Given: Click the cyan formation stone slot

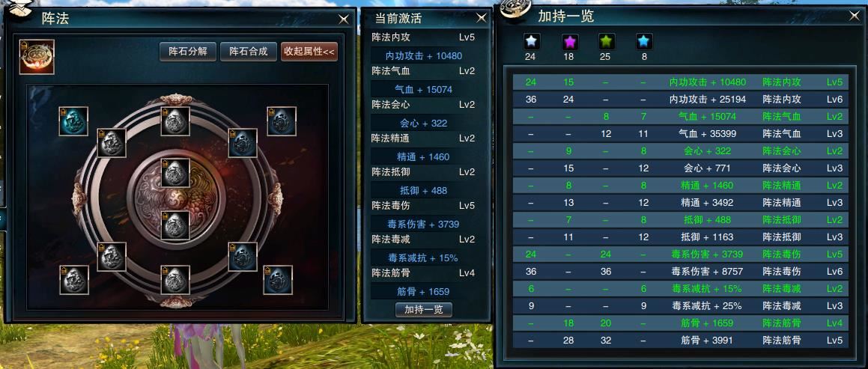Looking at the screenshot, I should click(x=73, y=121).
